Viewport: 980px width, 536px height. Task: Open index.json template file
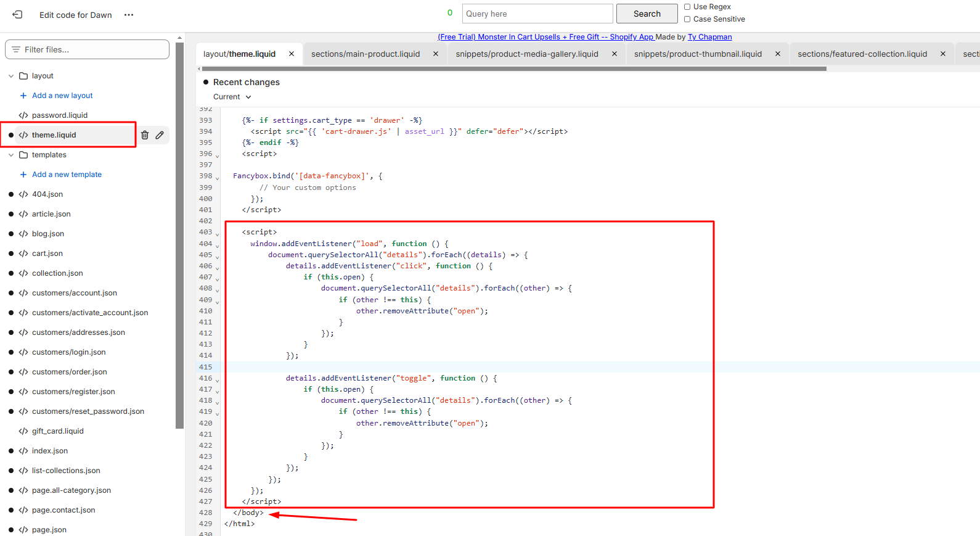pos(50,451)
